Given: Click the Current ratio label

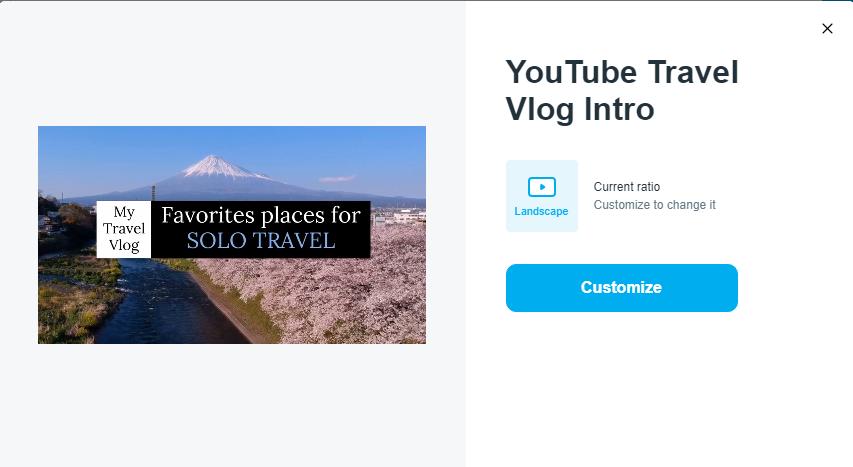Looking at the screenshot, I should [x=627, y=187].
